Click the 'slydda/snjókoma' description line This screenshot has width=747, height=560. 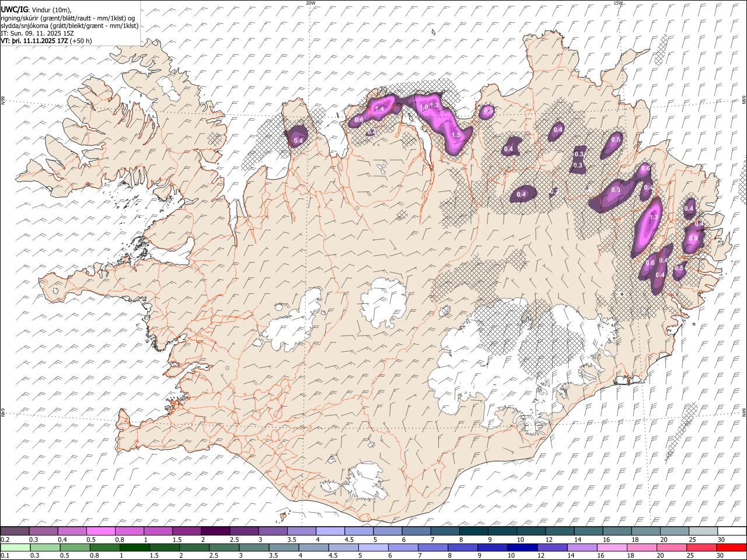click(69, 26)
